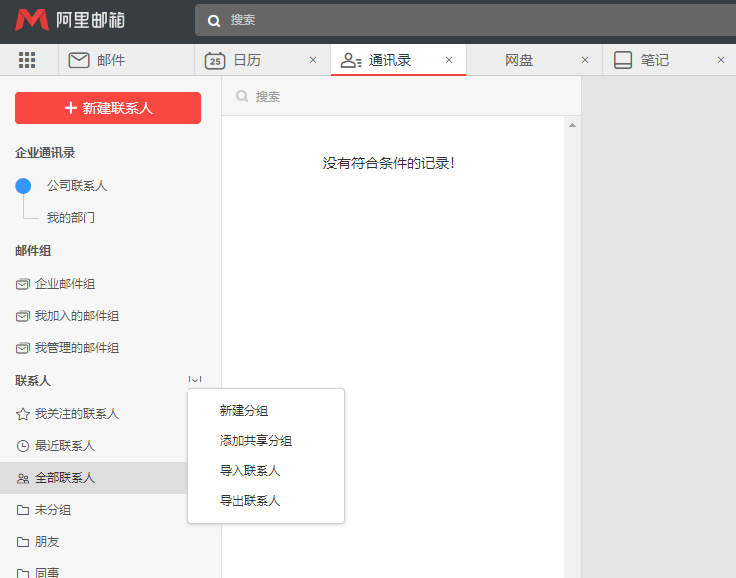Open the 朋友 contact group folder
Image resolution: width=736 pixels, height=578 pixels.
[x=46, y=542]
